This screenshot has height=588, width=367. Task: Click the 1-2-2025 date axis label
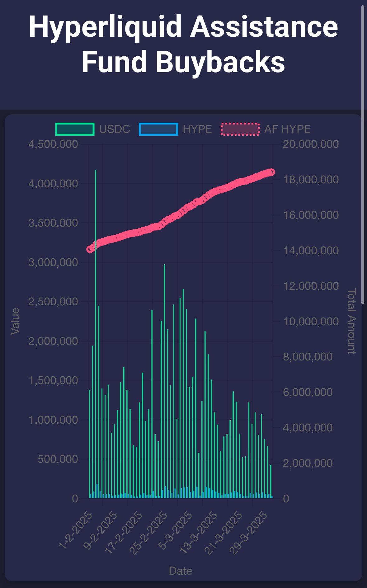click(x=76, y=530)
